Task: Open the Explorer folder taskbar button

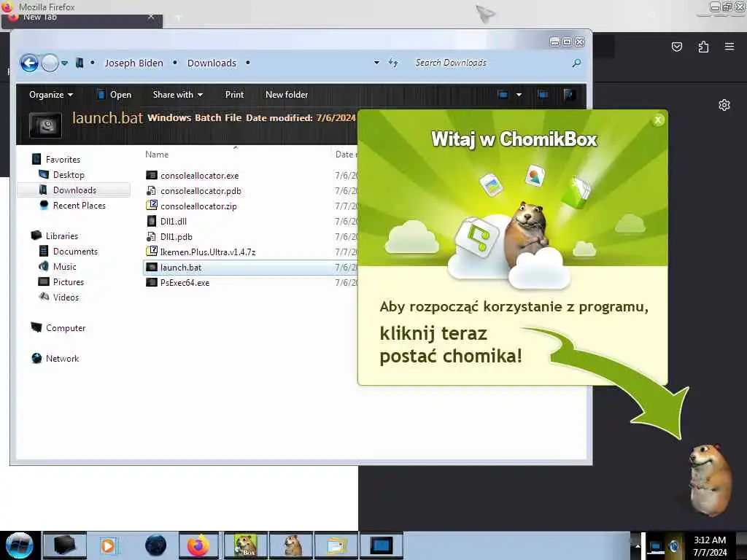Action: pos(336,545)
